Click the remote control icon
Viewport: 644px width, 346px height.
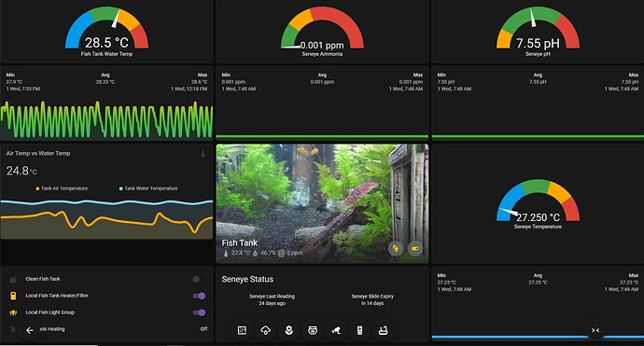pos(359,330)
